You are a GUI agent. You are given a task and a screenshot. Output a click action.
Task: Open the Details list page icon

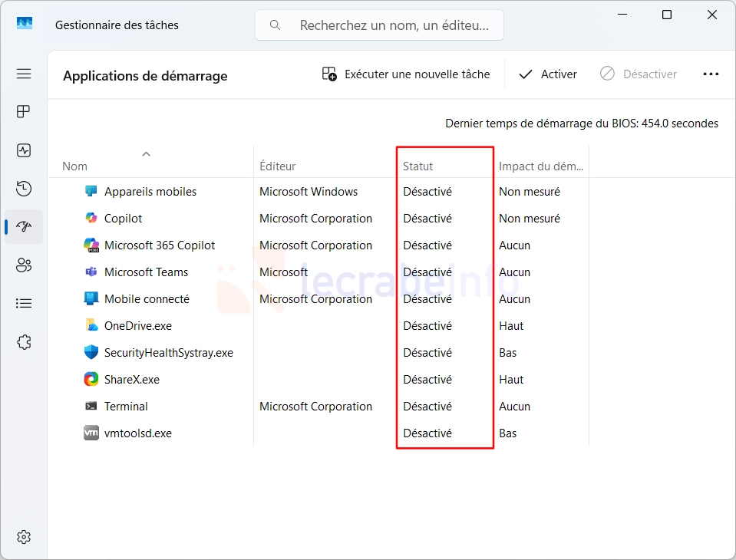[24, 304]
